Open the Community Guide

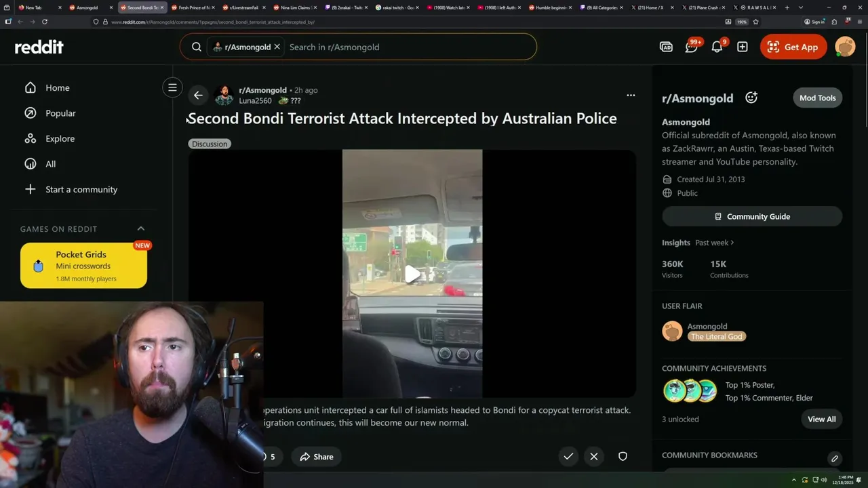click(752, 216)
